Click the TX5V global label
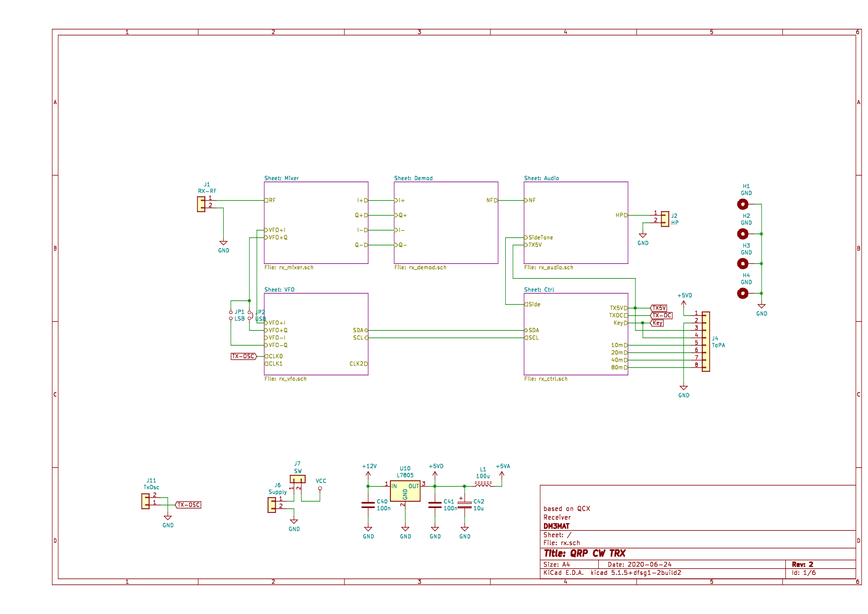868x614 pixels. (659, 308)
